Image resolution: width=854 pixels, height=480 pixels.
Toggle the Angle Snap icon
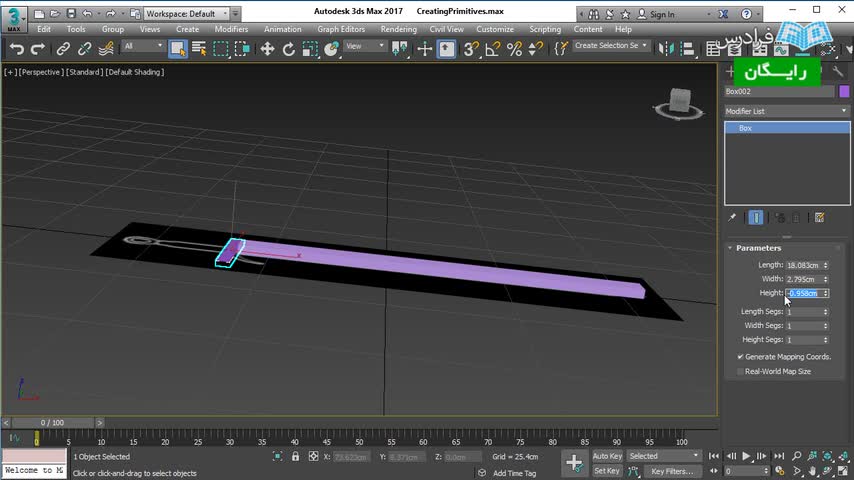(x=493, y=48)
